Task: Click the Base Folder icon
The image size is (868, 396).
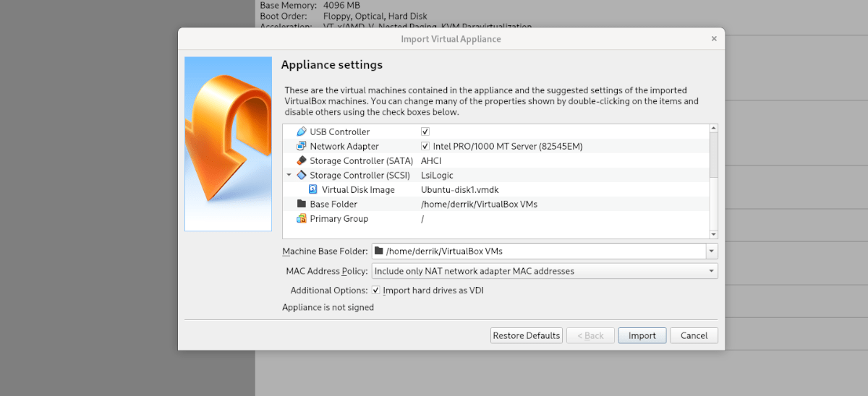Action: tap(302, 205)
